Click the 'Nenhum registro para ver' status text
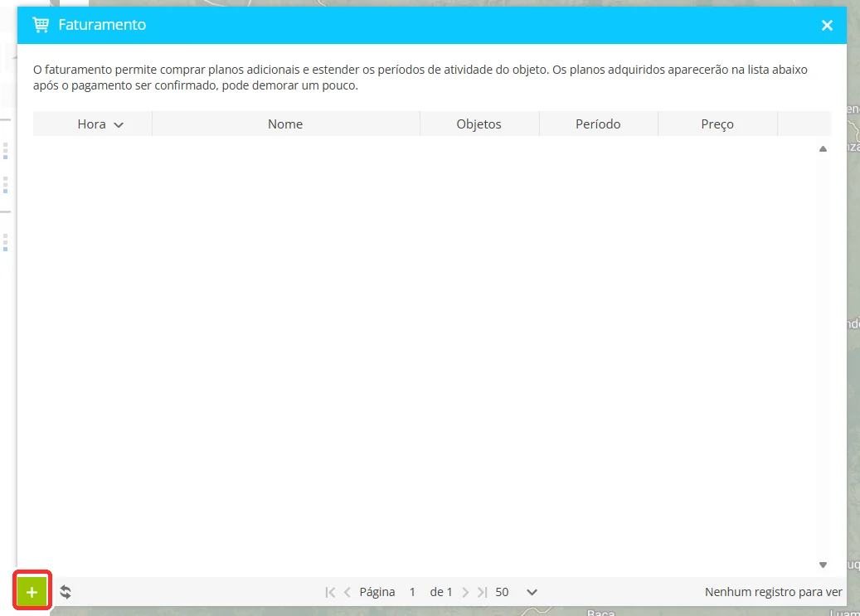 click(x=774, y=593)
